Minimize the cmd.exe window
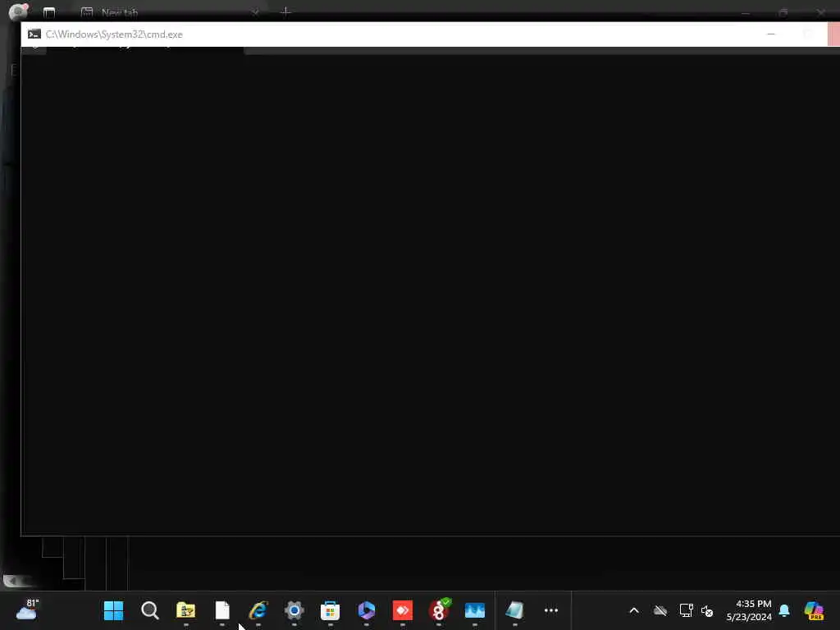This screenshot has width=840, height=630. click(771, 34)
